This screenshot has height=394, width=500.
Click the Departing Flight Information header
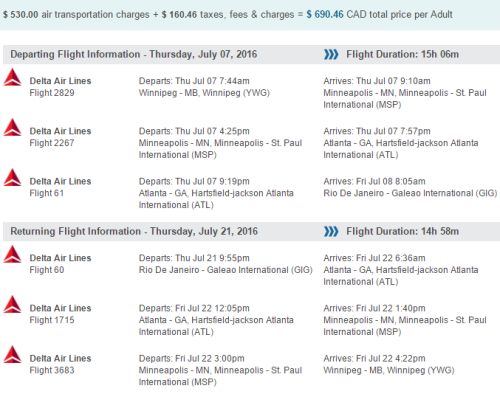(134, 54)
